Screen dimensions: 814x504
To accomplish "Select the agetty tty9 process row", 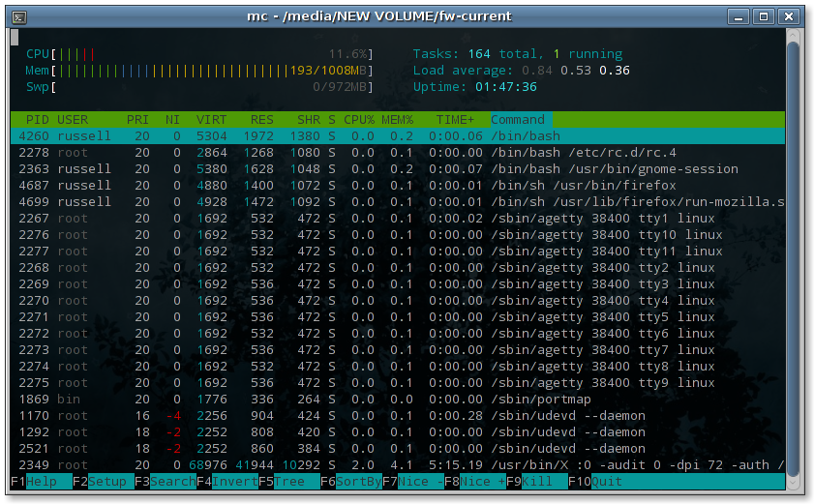I will (x=398, y=382).
